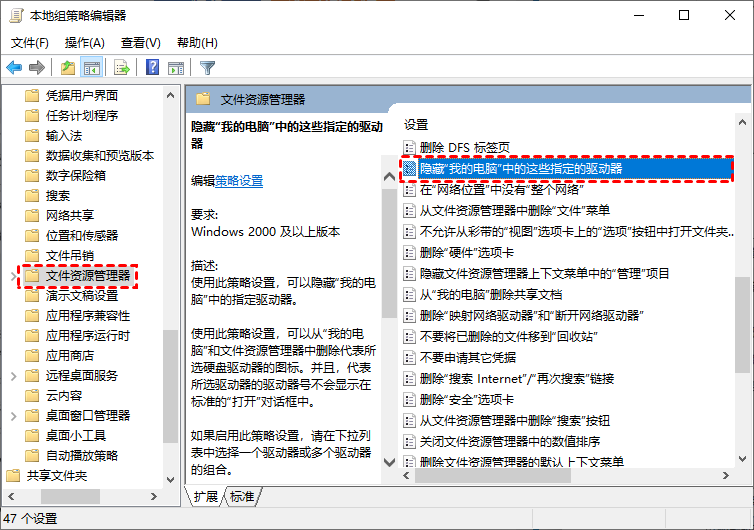Viewport: 754px width, 530px height.
Task: Open the 文件(F) menu
Action: point(30,43)
